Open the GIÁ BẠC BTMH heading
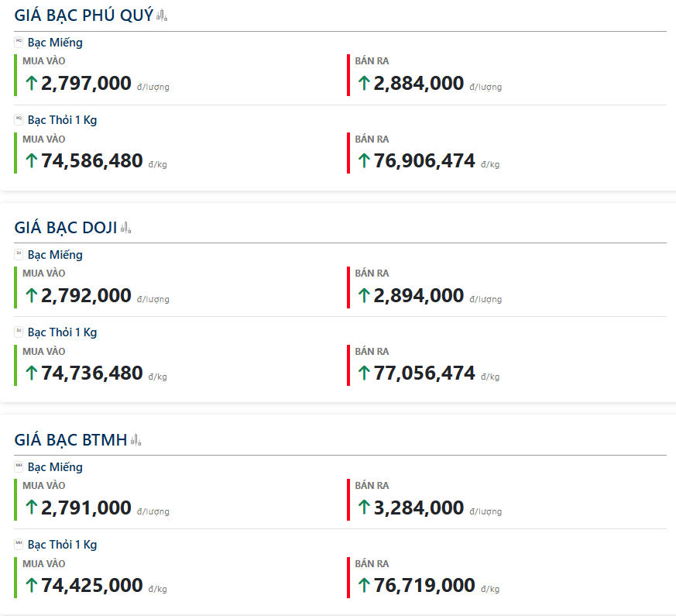The image size is (676, 616). coord(70,439)
